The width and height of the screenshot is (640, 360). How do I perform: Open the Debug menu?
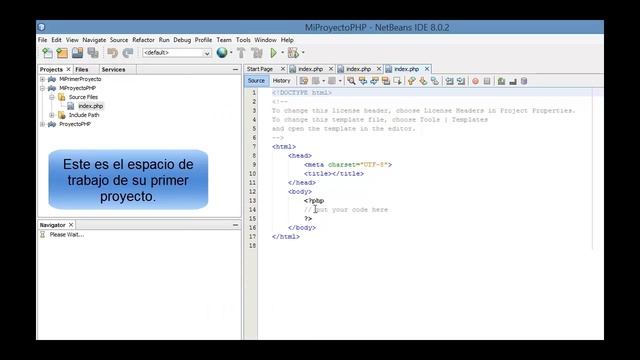click(182, 40)
